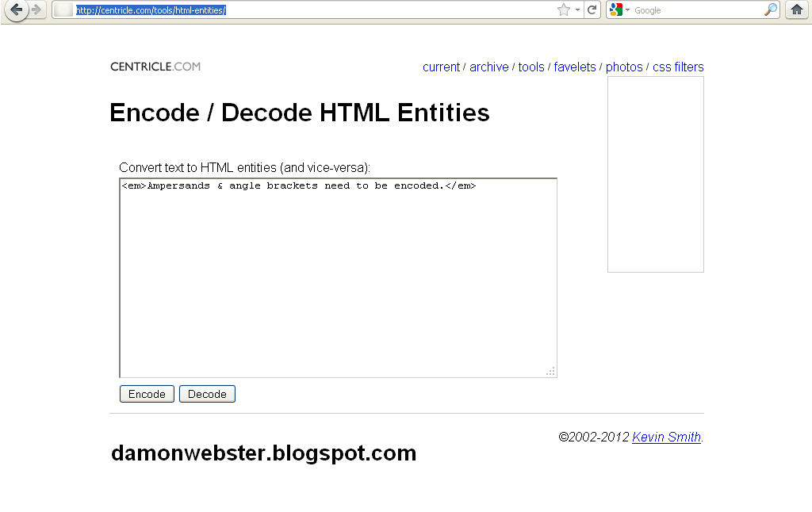This screenshot has height=512, width=812.
Task: Reload the current page
Action: coord(592,10)
